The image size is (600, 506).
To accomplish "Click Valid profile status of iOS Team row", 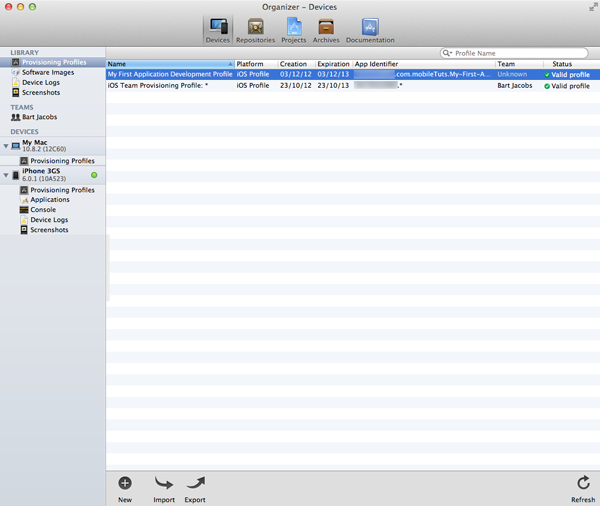I will click(567, 86).
